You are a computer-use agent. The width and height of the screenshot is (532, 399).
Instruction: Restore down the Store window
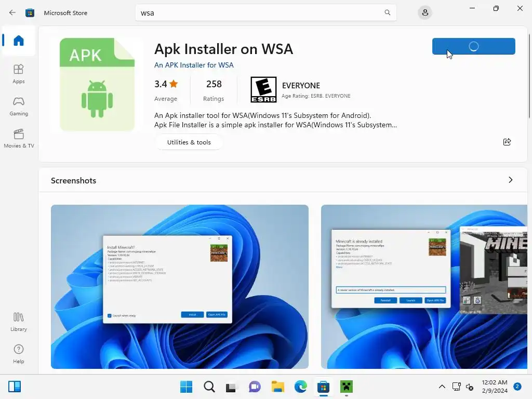click(496, 8)
